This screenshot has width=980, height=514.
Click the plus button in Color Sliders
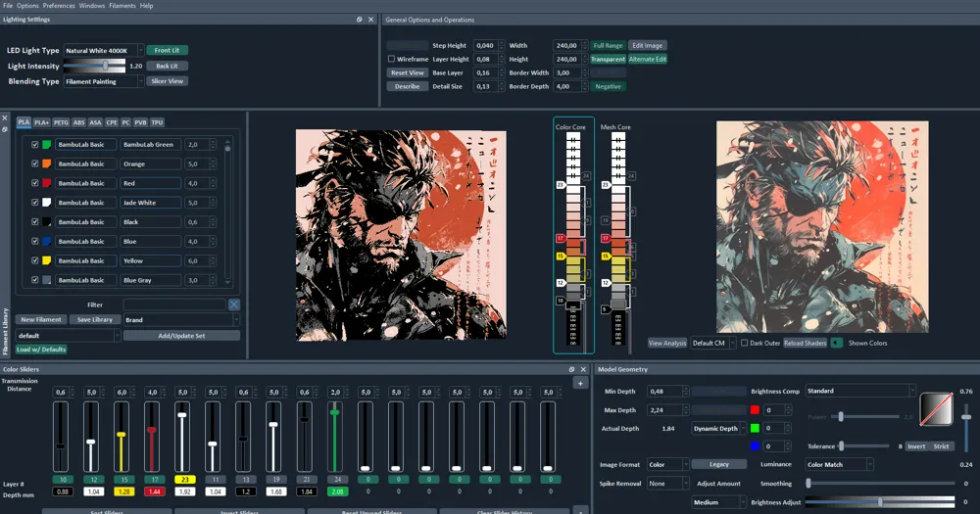(580, 384)
